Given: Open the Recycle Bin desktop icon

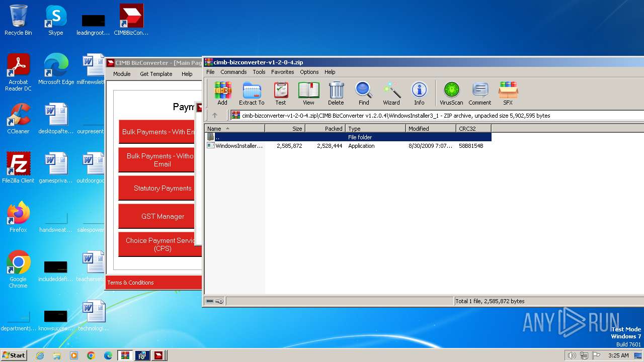Looking at the screenshot, I should 18,20.
